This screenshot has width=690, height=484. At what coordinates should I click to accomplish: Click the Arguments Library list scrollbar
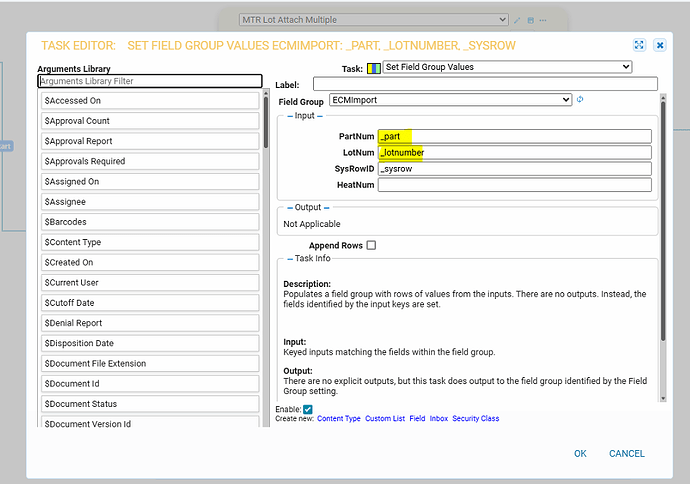click(266, 120)
